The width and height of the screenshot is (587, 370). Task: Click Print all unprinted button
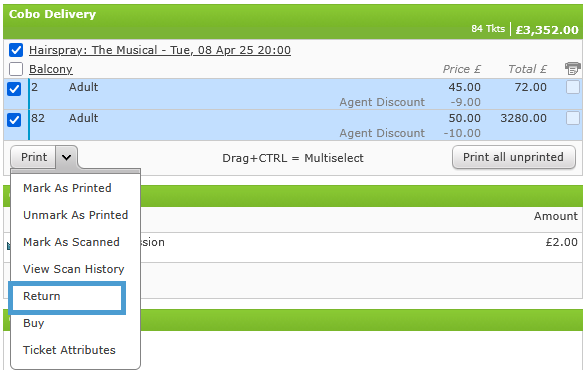point(513,157)
